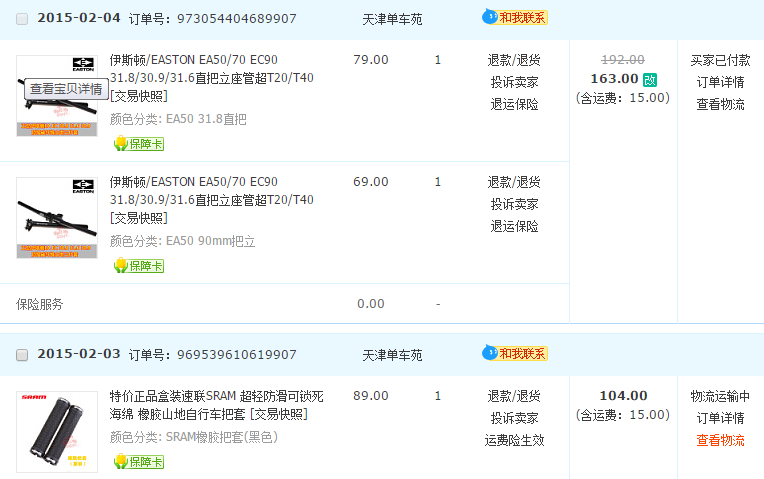Open EASTON title of 69.00 item

coord(211,191)
